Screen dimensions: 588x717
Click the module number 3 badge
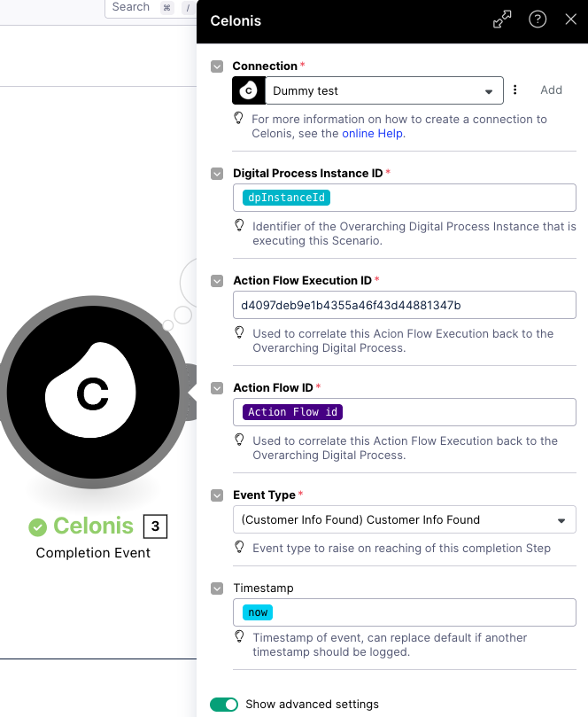[x=155, y=527]
